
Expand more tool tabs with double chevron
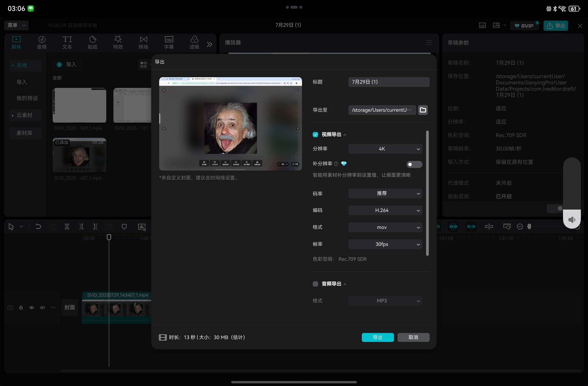[209, 44]
